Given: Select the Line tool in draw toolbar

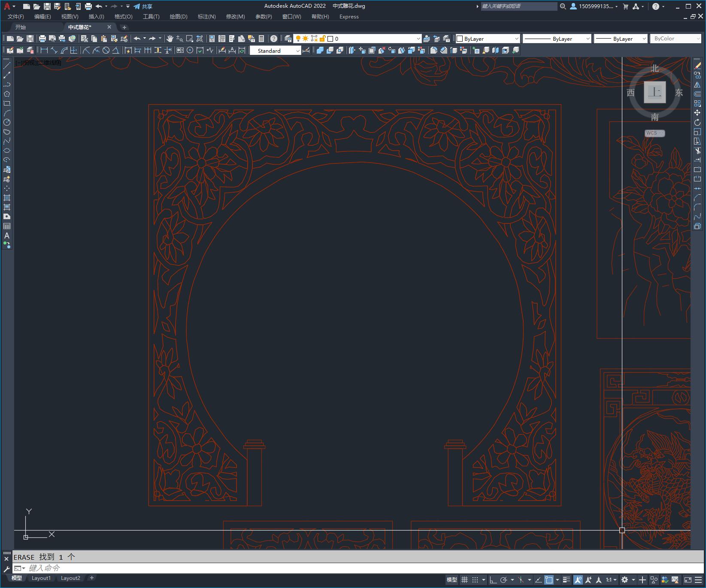Looking at the screenshot, I should pos(7,66).
